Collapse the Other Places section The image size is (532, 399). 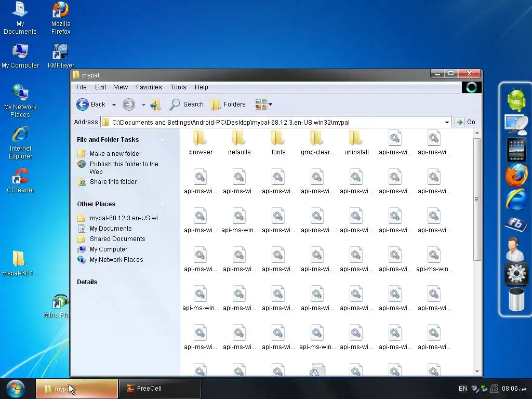coord(162,204)
